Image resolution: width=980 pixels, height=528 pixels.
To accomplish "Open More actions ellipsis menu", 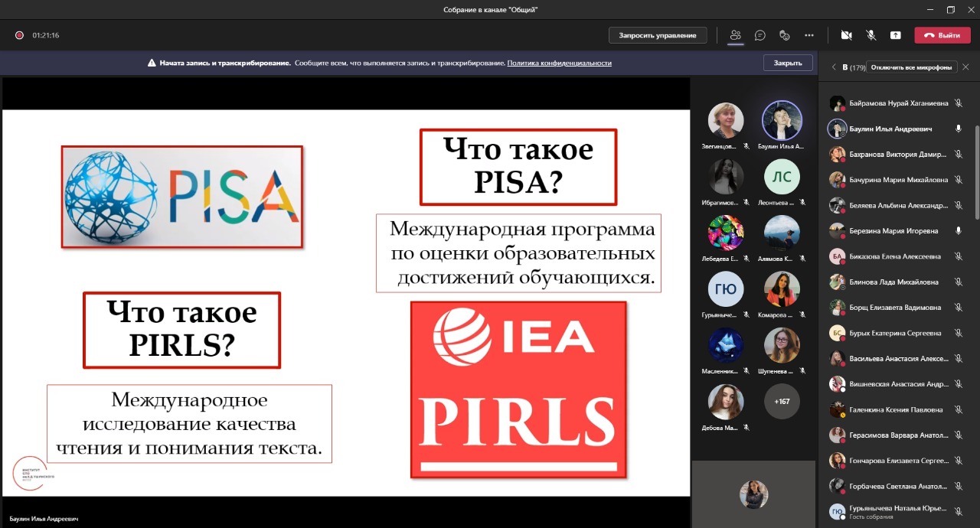I will pyautogui.click(x=809, y=35).
